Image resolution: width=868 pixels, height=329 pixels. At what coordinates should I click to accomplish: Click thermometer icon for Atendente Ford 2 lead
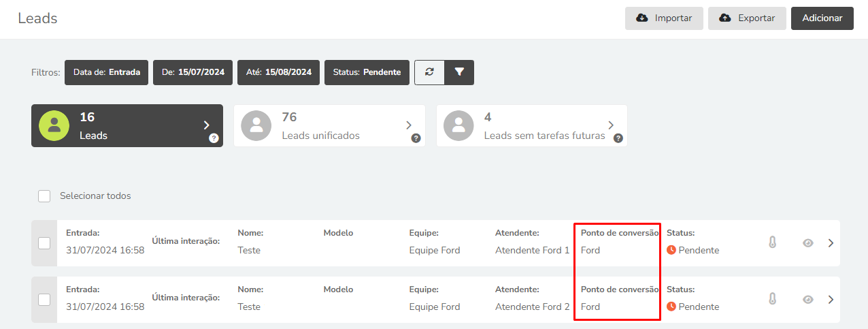tap(772, 299)
